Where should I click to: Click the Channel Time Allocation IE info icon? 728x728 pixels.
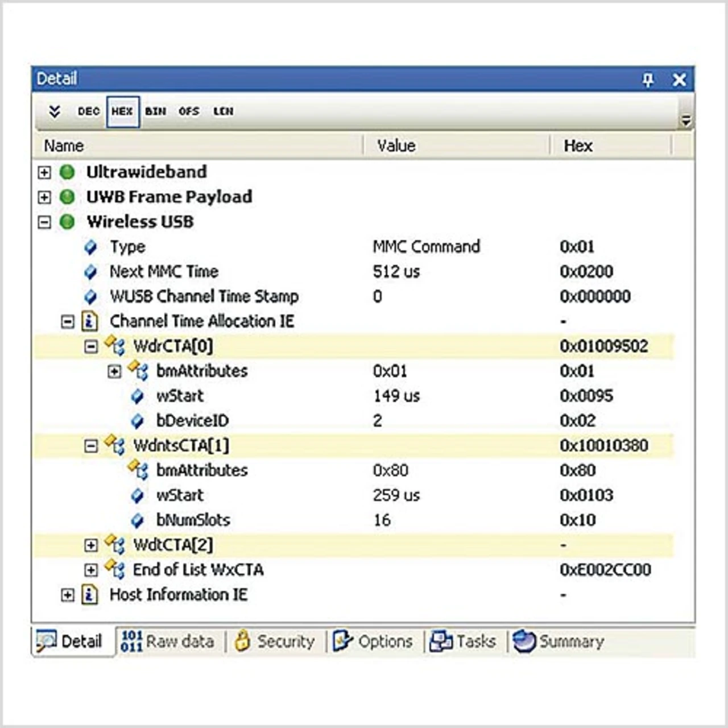(90, 321)
